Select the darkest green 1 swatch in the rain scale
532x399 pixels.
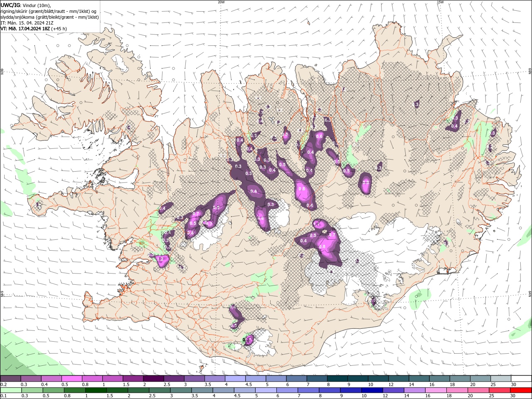click(x=96, y=390)
